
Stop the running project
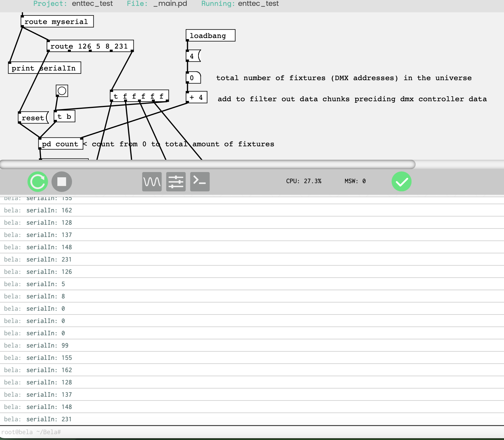pyautogui.click(x=61, y=182)
